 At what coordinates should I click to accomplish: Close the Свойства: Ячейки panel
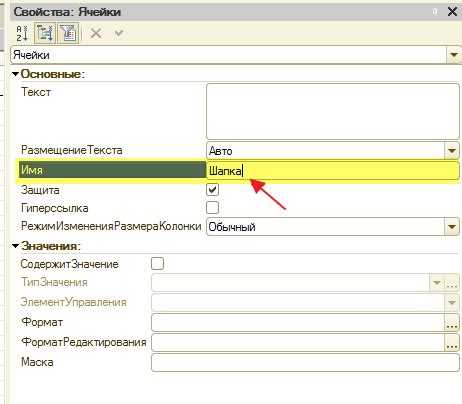(452, 12)
